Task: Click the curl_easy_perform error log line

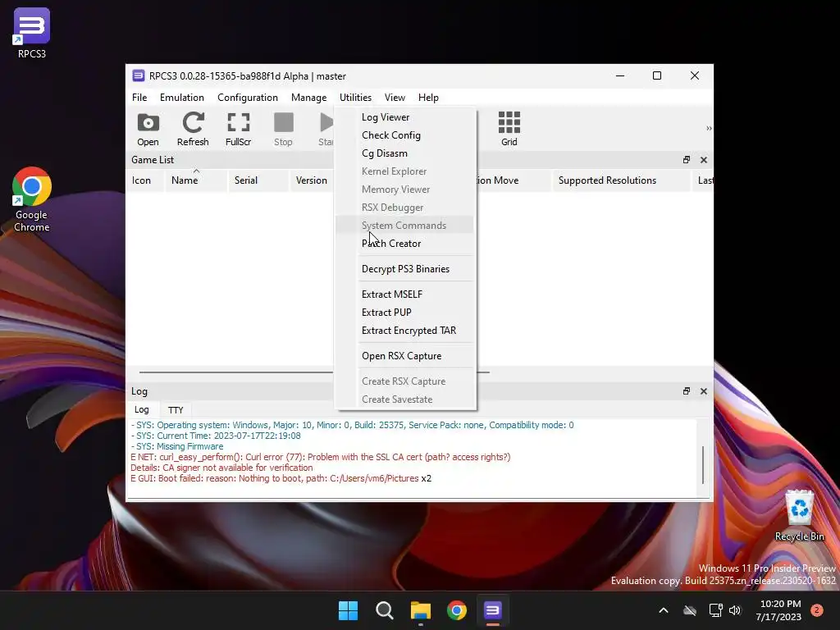Action: [x=321, y=457]
